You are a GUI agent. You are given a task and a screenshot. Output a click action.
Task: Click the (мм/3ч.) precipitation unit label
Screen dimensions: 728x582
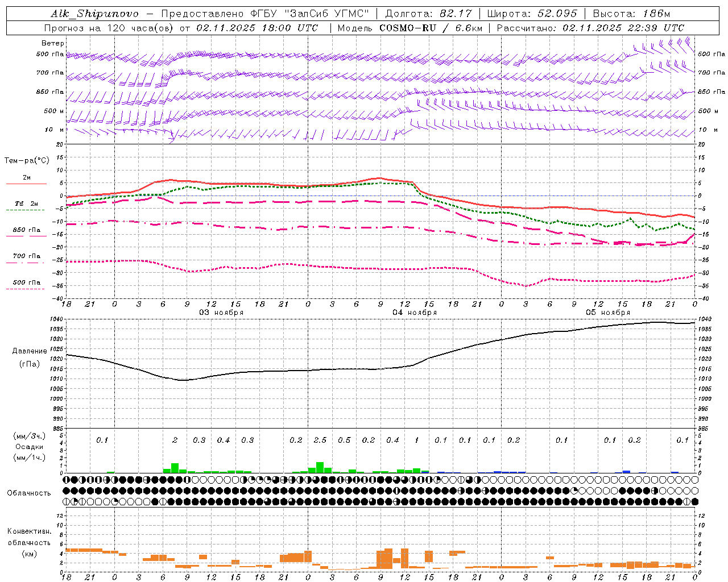(x=30, y=436)
